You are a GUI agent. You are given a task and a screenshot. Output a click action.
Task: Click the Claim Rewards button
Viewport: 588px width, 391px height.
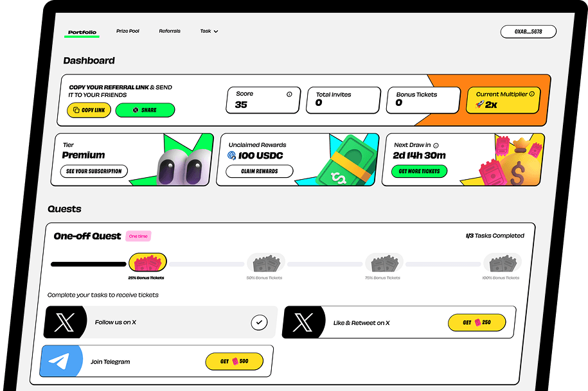[260, 171]
